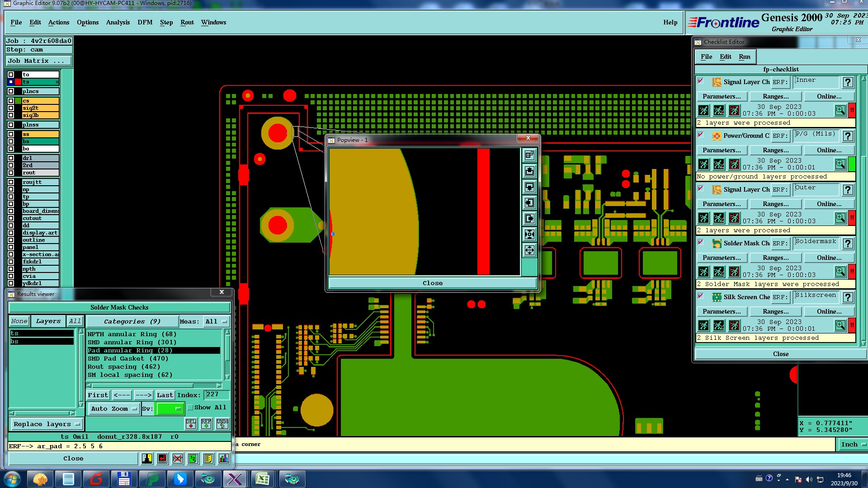Viewport: 868px width, 488px height.
Task: Click the UNDO icon in Results viewer
Action: click(222, 424)
